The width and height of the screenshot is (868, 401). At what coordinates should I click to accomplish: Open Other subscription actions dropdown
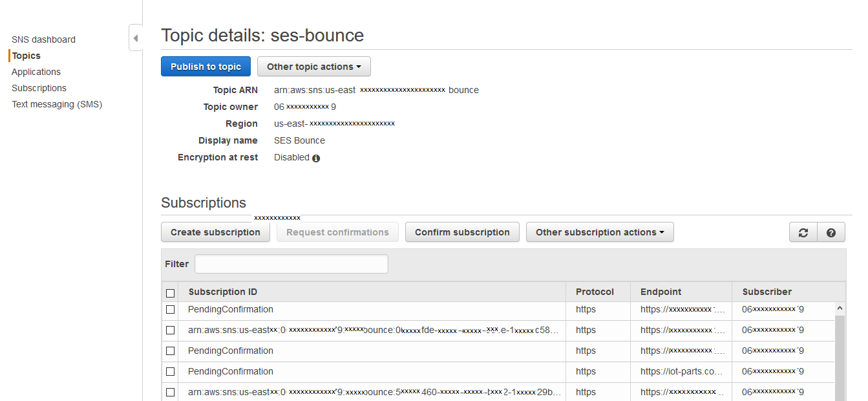[x=599, y=233]
